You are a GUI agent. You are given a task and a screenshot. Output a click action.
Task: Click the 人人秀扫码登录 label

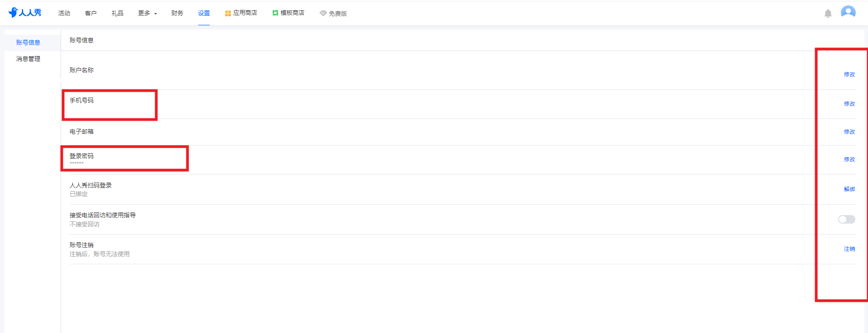click(x=90, y=185)
